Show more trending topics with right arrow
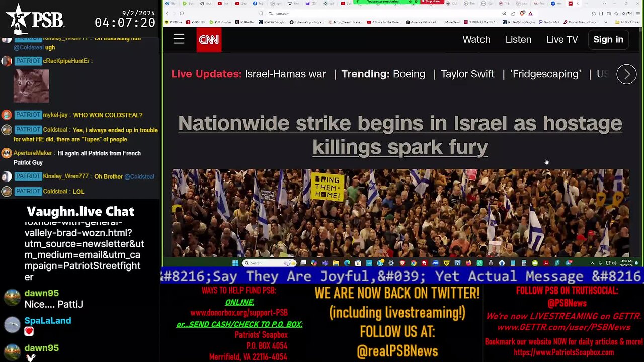This screenshot has width=644, height=362. pyautogui.click(x=626, y=74)
